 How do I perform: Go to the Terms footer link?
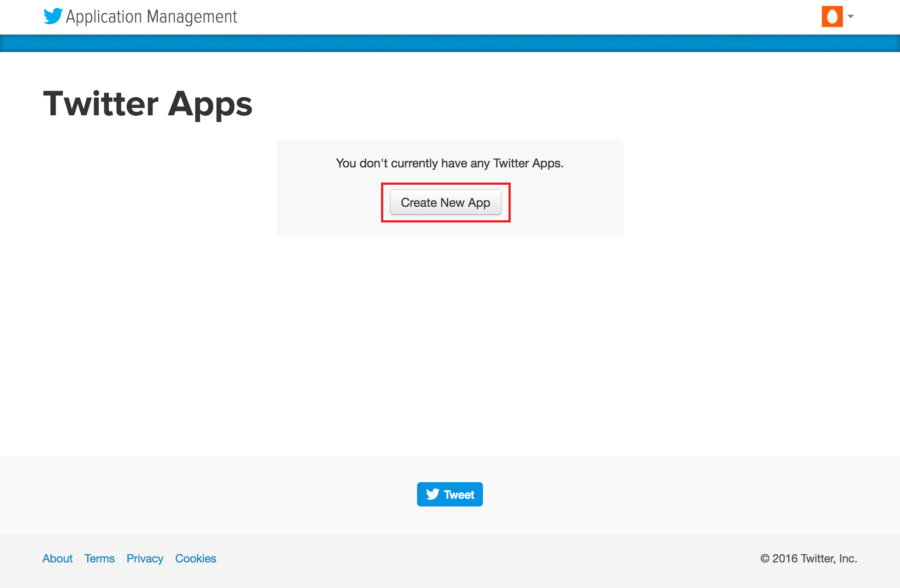99,559
